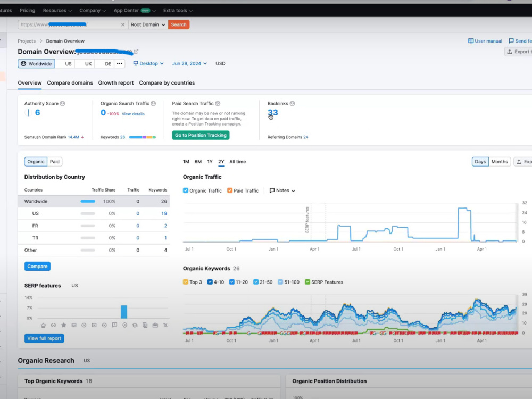532x399 pixels.
Task: Click the briefcase SERP feature icon
Action: [x=155, y=325]
